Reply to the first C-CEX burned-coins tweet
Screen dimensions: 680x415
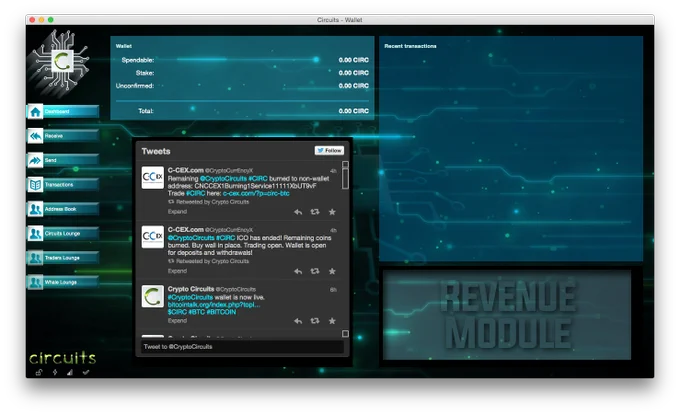pos(298,212)
